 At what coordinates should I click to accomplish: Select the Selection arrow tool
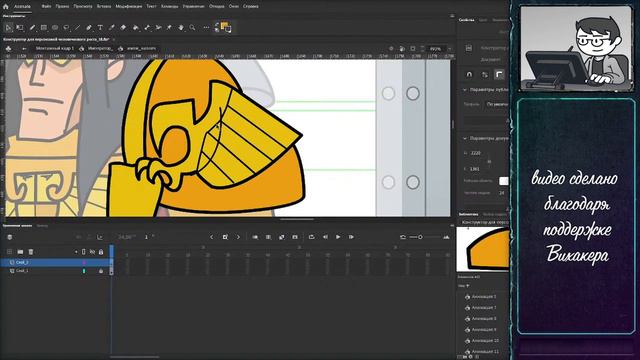[x=8, y=27]
